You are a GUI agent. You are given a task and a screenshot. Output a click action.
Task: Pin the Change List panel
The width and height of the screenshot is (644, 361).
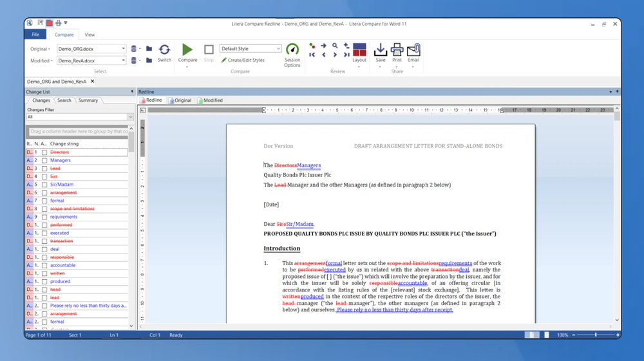point(132,91)
